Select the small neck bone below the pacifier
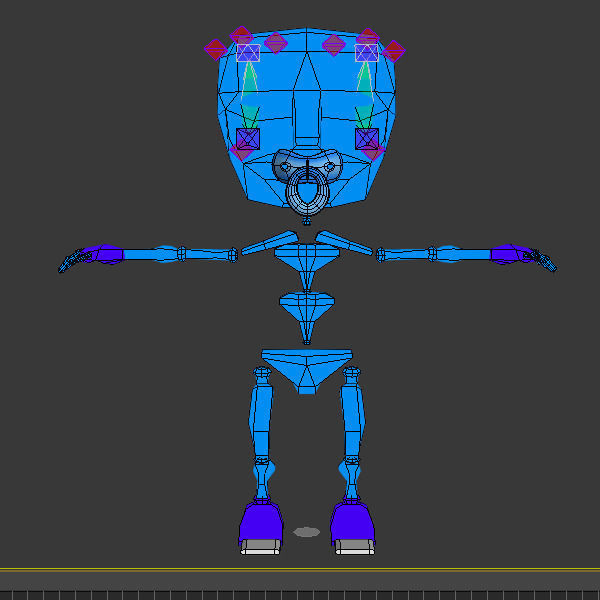 point(307,220)
